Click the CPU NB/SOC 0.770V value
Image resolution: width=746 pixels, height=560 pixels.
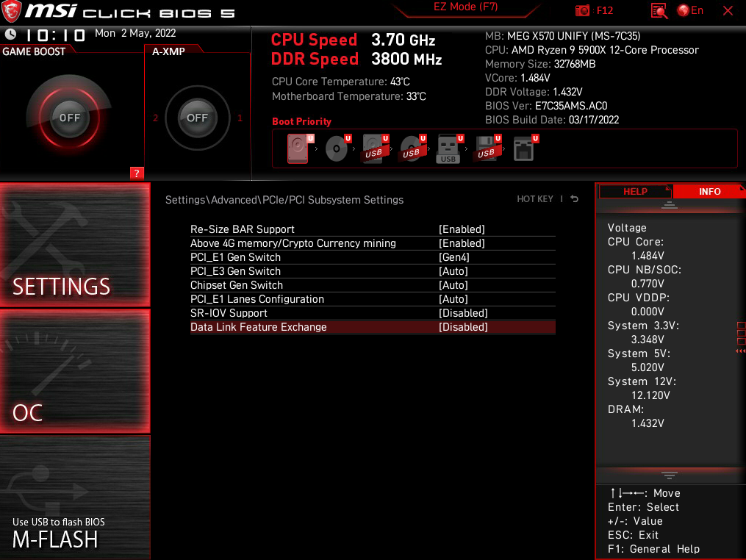[x=648, y=284]
